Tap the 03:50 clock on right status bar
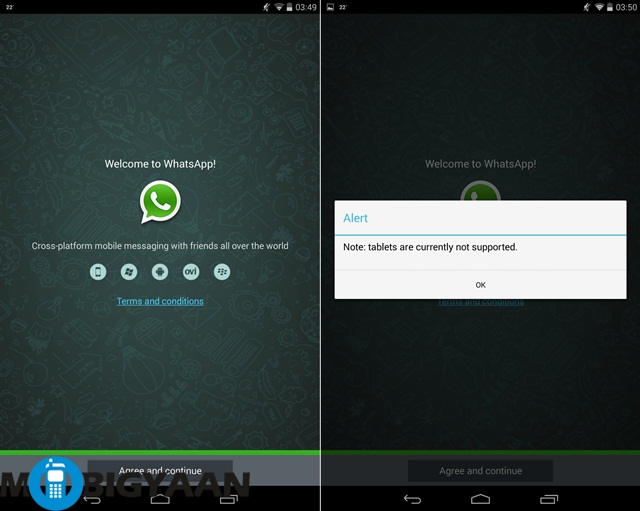640x511 pixels. click(x=626, y=7)
